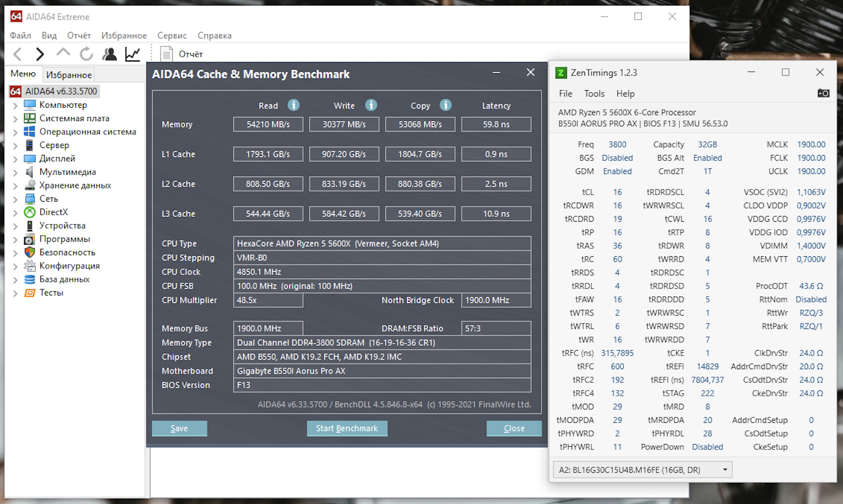
Task: Expand the Программы tree node
Action: tap(15, 239)
